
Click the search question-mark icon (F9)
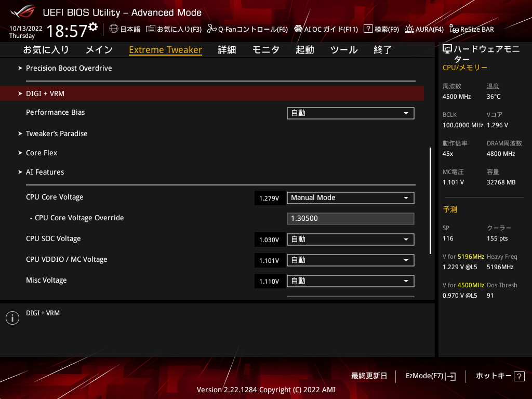(368, 29)
